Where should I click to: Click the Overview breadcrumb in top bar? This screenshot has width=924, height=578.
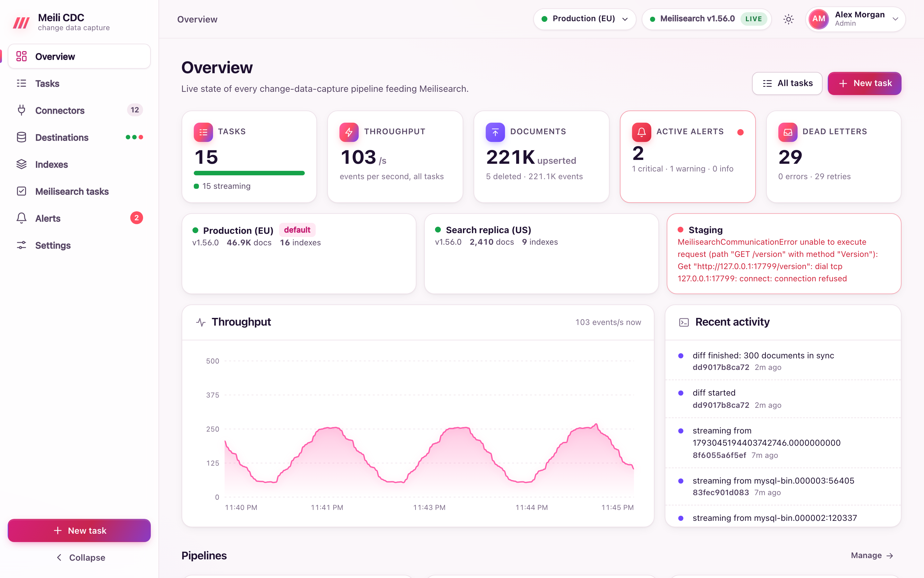point(197,19)
